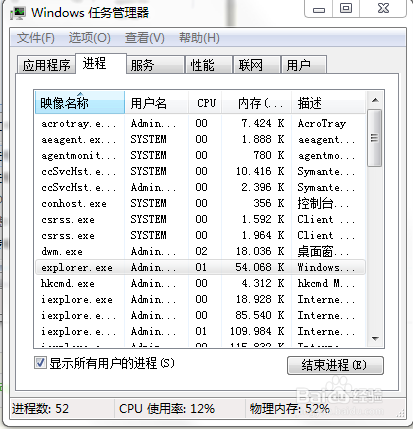
Task: Click the scrollbar up arrow
Action: pos(375,100)
